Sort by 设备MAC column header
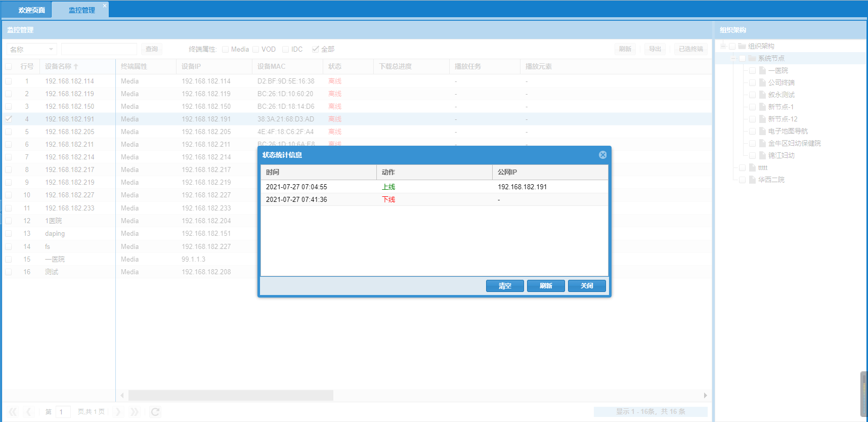 (x=288, y=66)
